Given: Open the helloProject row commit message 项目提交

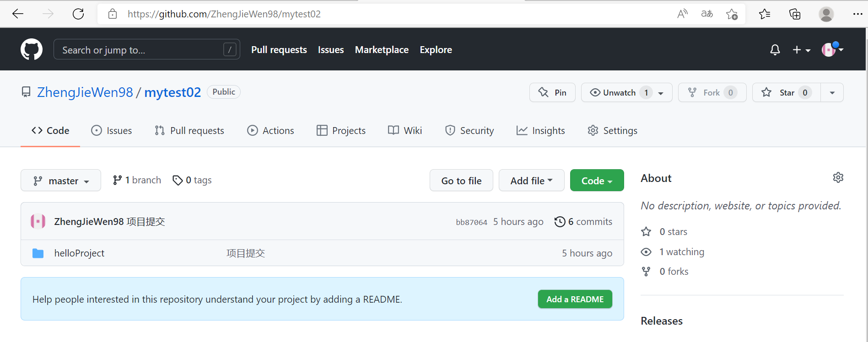Looking at the screenshot, I should click(246, 253).
